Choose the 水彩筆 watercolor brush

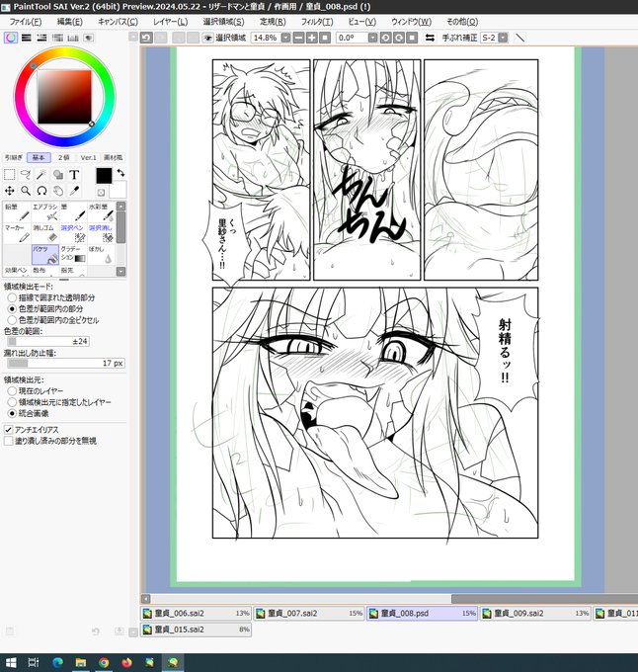101,212
